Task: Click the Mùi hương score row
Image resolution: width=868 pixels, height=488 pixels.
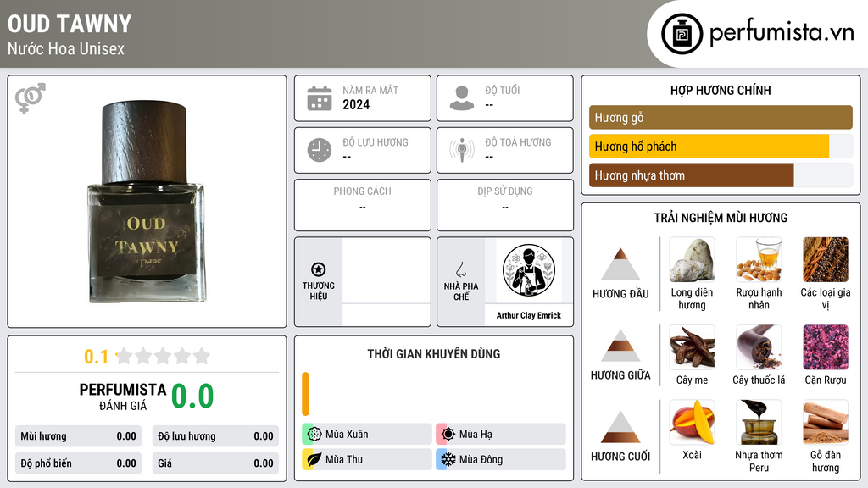Action: coord(79,436)
